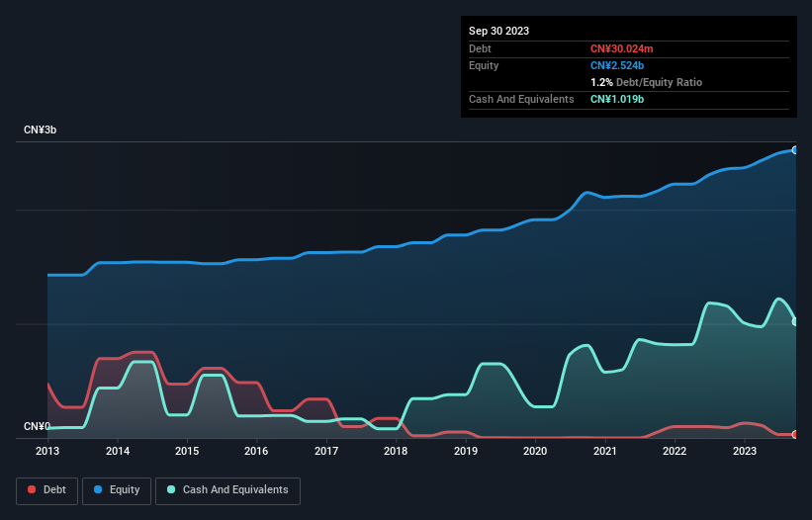Click the 2016 x-axis label

pyautogui.click(x=256, y=451)
